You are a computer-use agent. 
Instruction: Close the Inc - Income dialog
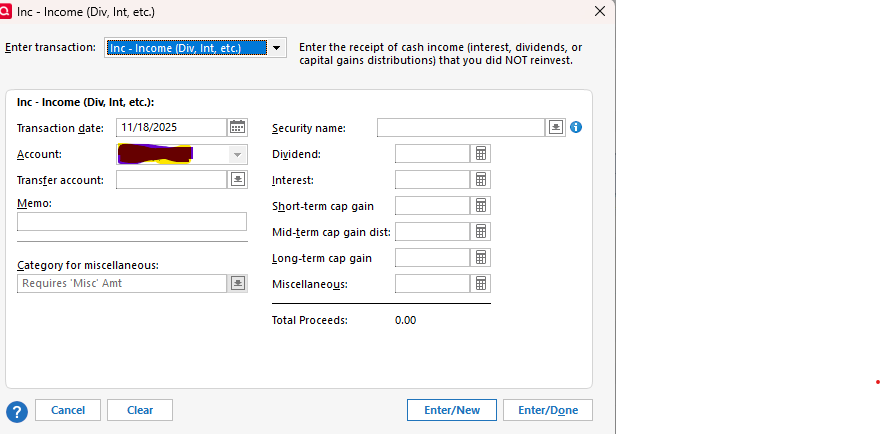[x=600, y=11]
